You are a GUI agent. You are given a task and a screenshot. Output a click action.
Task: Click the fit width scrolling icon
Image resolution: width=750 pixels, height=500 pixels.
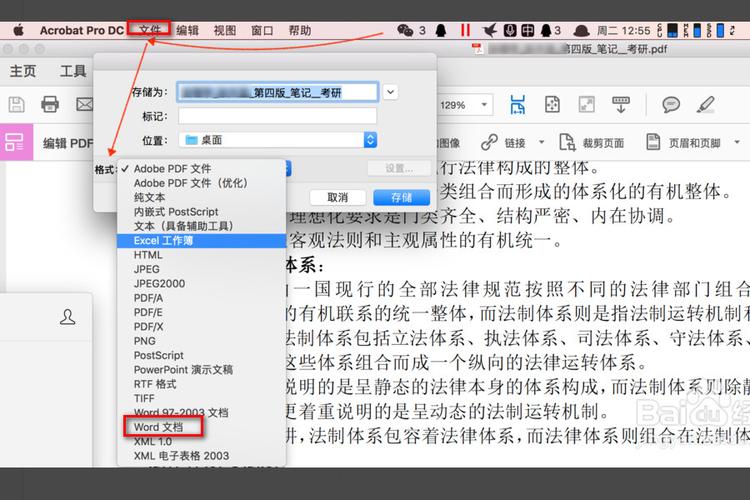[517, 104]
